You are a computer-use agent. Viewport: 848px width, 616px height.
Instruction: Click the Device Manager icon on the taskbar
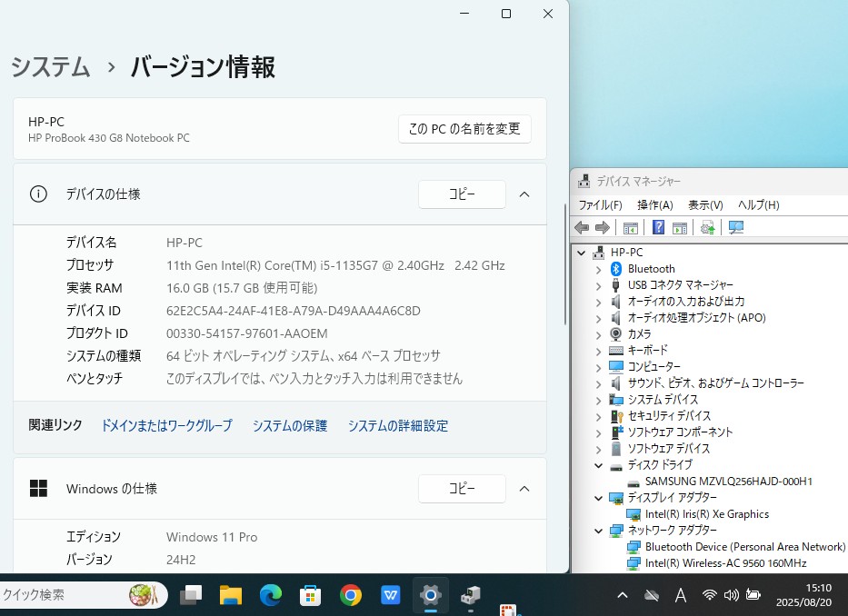click(x=471, y=595)
